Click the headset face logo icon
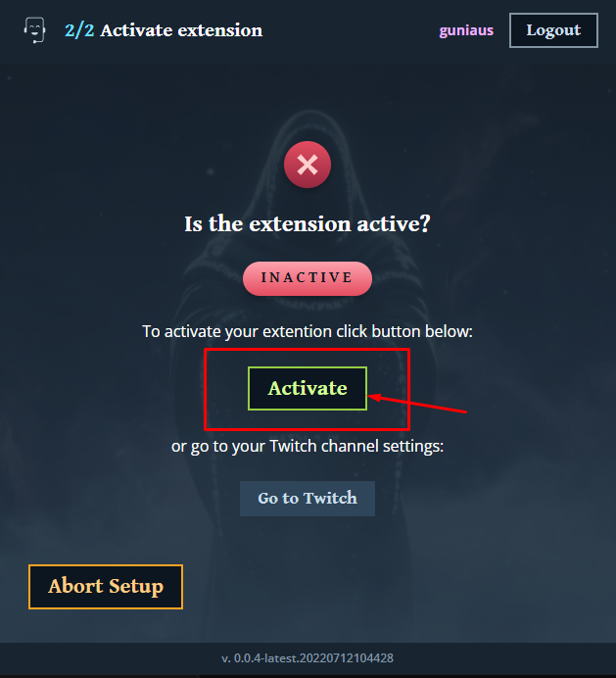 [34, 29]
